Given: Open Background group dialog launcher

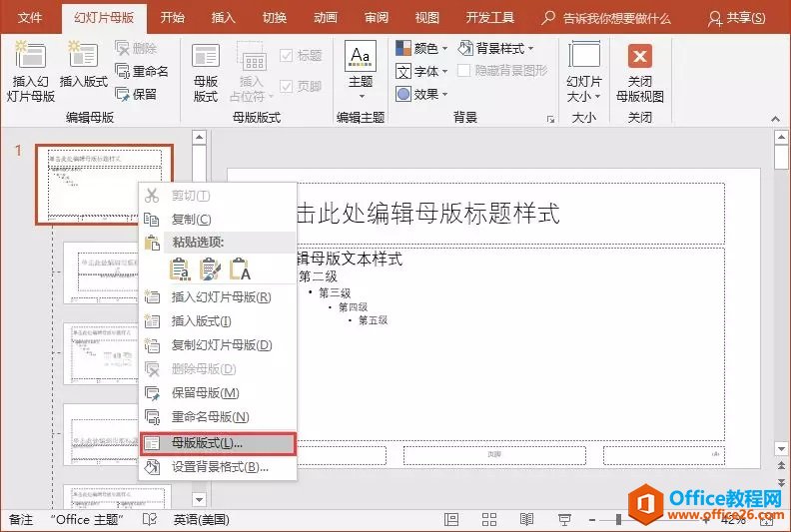Looking at the screenshot, I should [x=550, y=119].
